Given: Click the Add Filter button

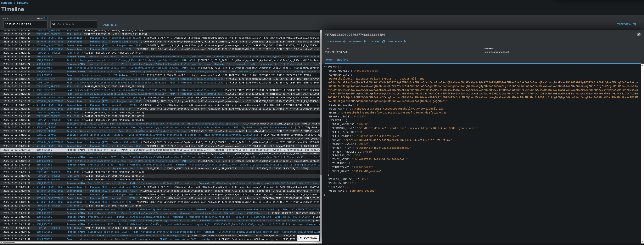Looking at the screenshot, I should click(111, 25).
